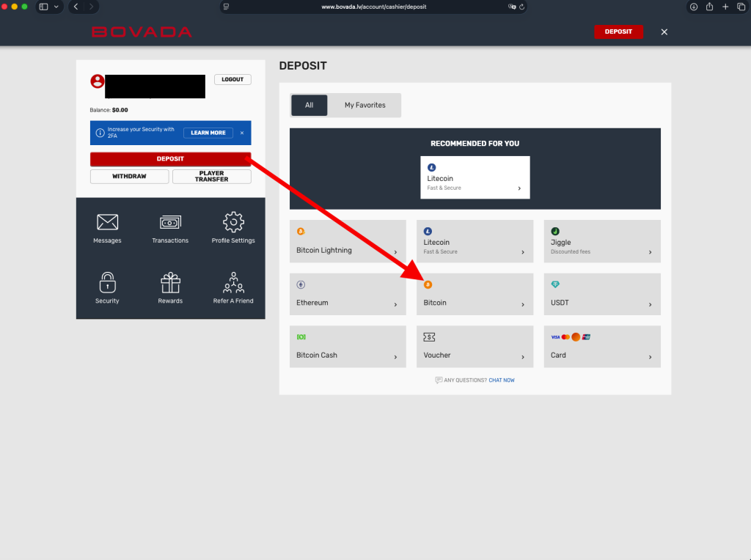
Task: Click the sidebar red DEPOSIT button
Action: (x=170, y=159)
